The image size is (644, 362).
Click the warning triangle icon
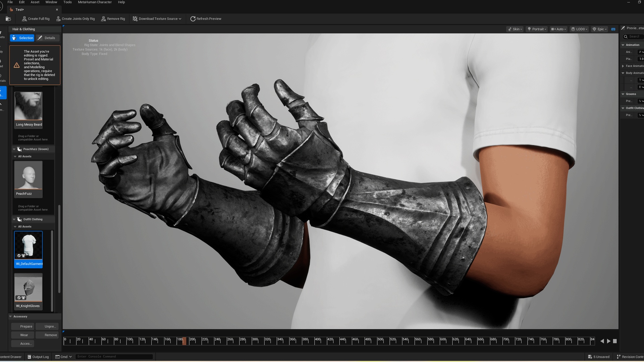tap(16, 65)
